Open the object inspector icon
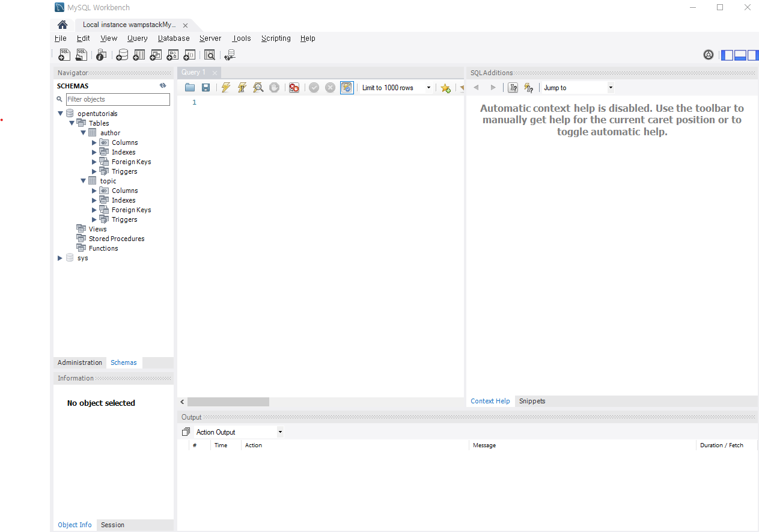The image size is (759, 532). pos(101,55)
